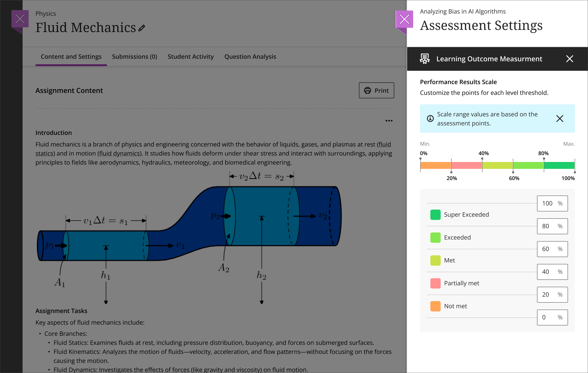Open print options via the printer icon
Image resolution: width=588 pixels, height=373 pixels.
click(368, 90)
